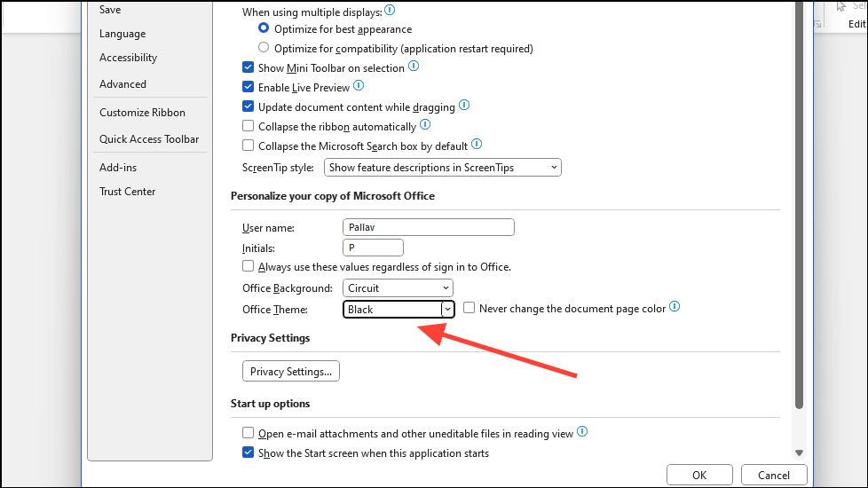Click into the User name field
This screenshot has width=868, height=488.
click(x=429, y=227)
